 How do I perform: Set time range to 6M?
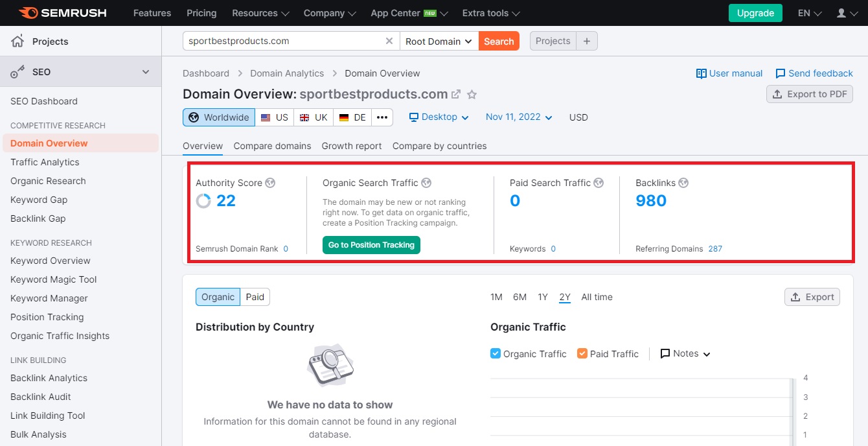tap(520, 297)
